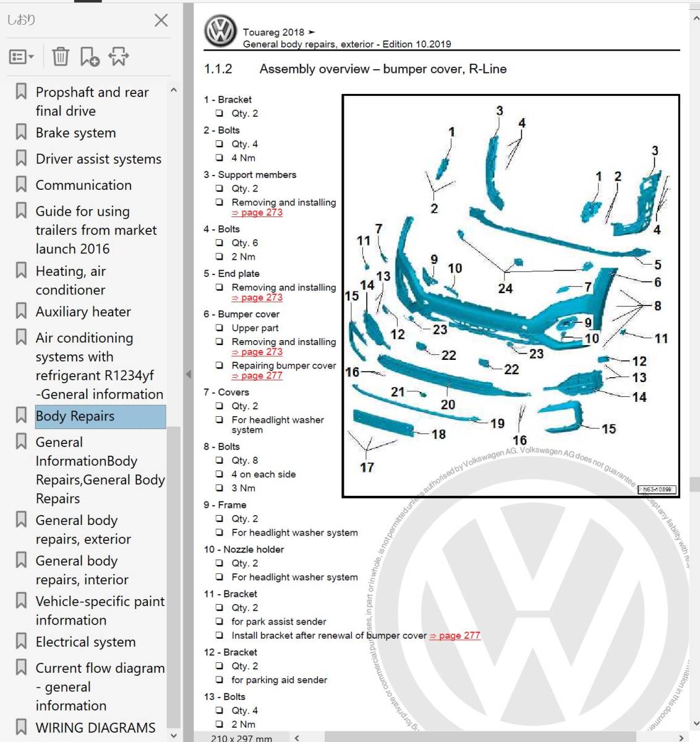This screenshot has width=700, height=742.
Task: Follow page 273 link under Support members
Action: pos(257,213)
